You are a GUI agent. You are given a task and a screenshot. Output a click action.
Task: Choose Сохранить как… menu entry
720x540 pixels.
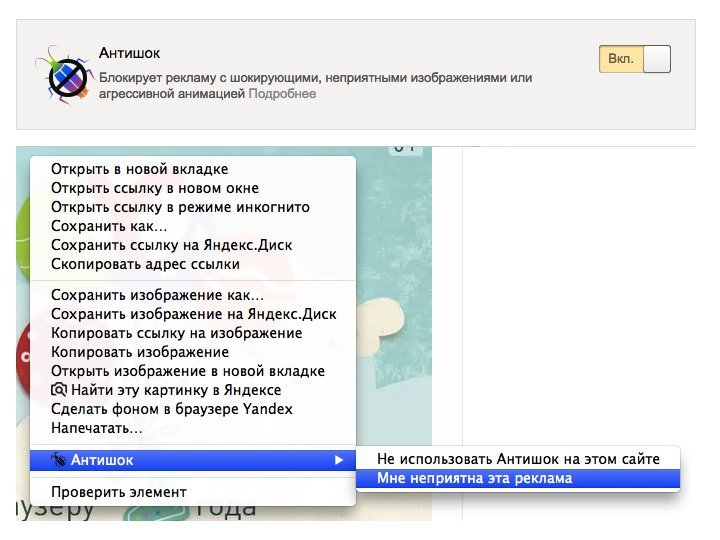point(193,226)
